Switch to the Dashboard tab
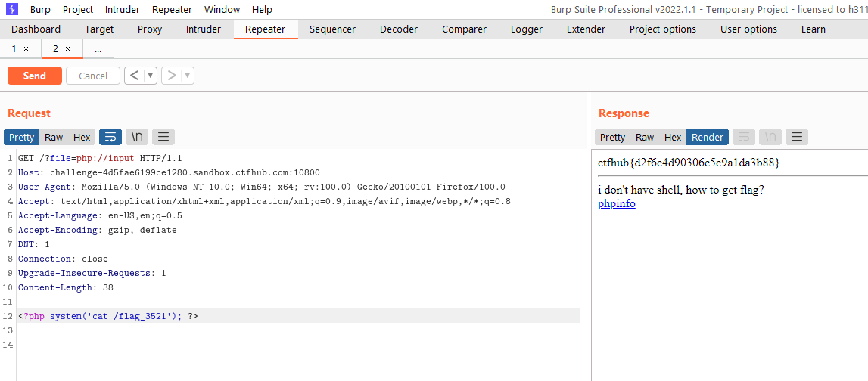 point(36,29)
